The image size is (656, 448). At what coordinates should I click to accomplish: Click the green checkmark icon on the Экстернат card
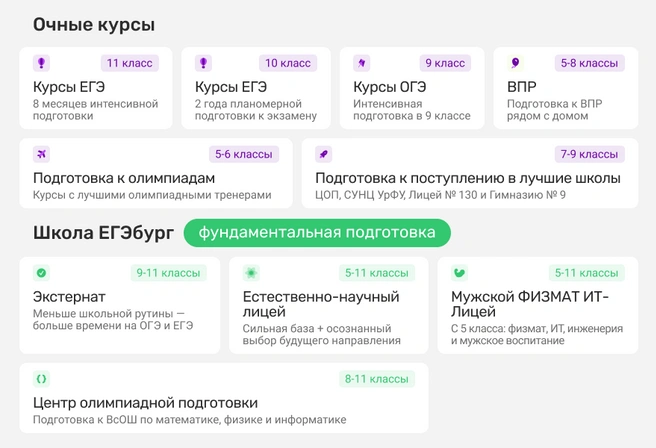(41, 273)
